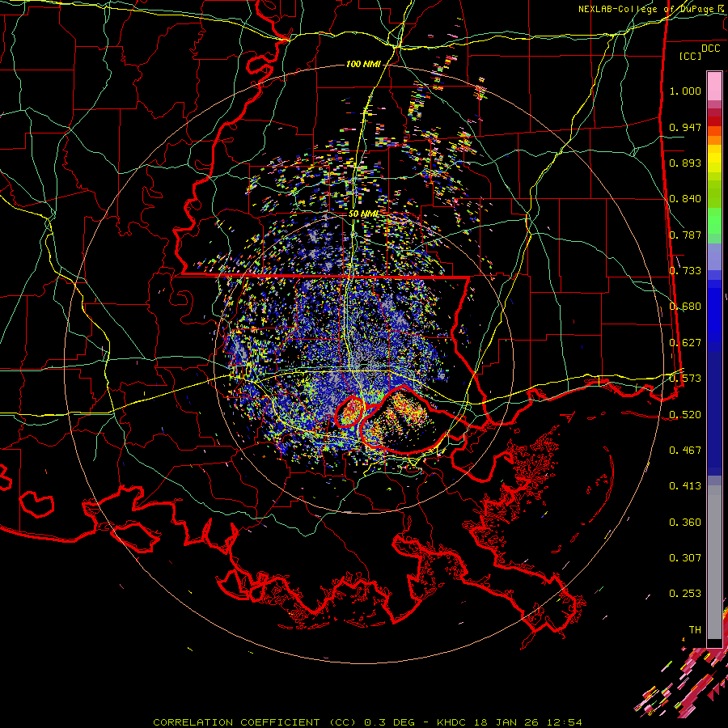Select the small red oval outlined echo region
This screenshot has height=728, width=728.
[350, 412]
